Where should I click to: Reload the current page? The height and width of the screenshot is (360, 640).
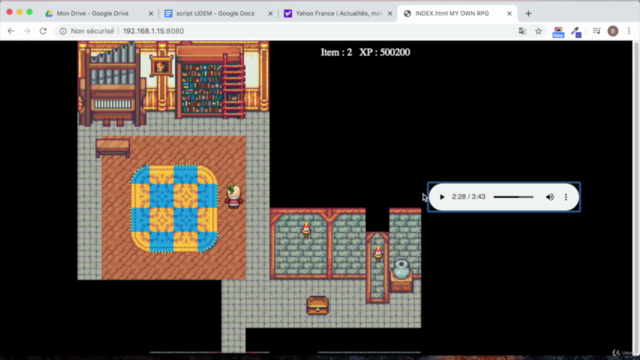coord(43,31)
